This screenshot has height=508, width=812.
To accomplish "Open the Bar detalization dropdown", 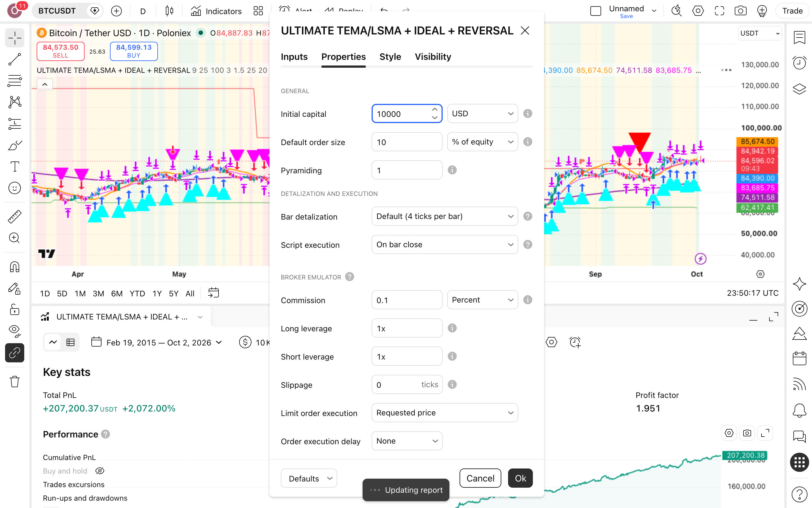I will pos(445,216).
